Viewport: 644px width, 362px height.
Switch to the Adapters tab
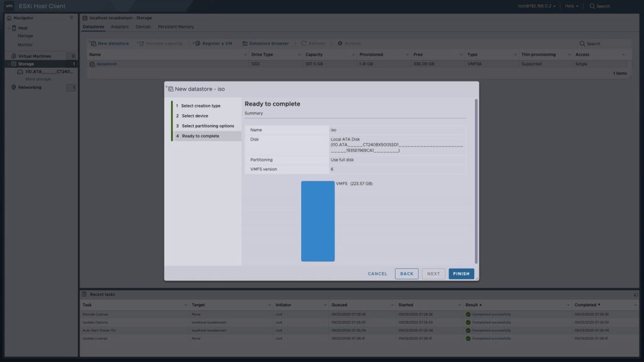[119, 26]
